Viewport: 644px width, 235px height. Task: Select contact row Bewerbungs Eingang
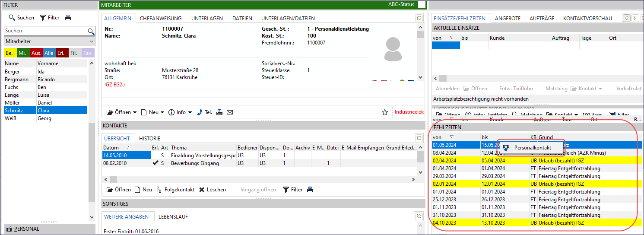click(x=260, y=163)
